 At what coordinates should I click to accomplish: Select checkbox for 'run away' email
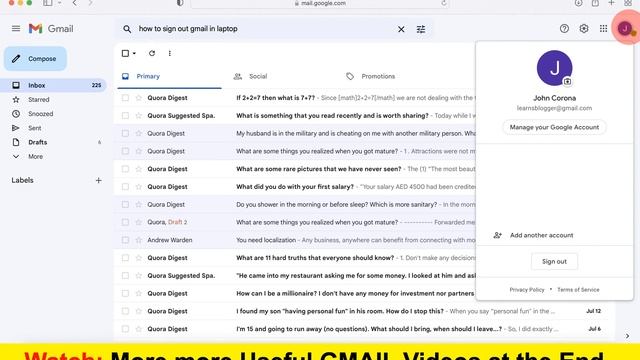coord(125,329)
